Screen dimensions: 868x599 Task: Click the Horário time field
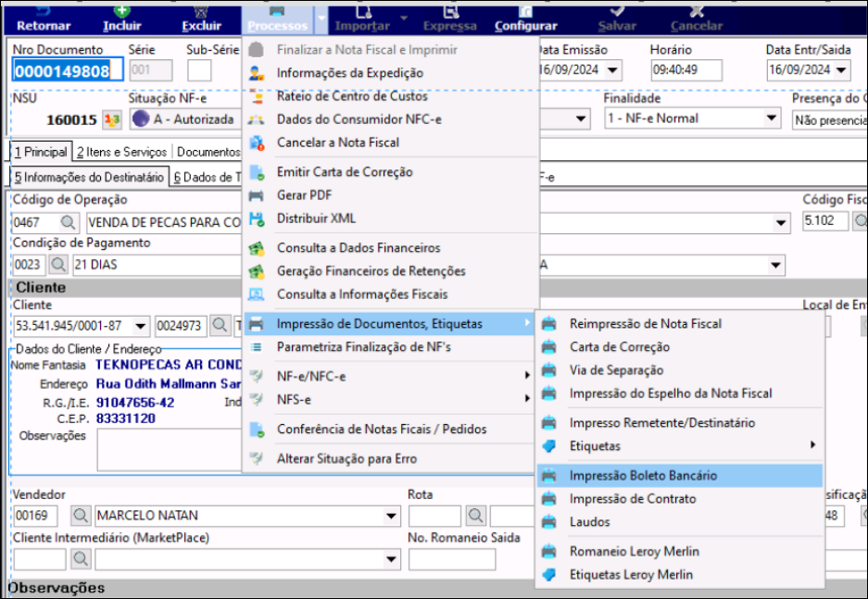point(686,70)
